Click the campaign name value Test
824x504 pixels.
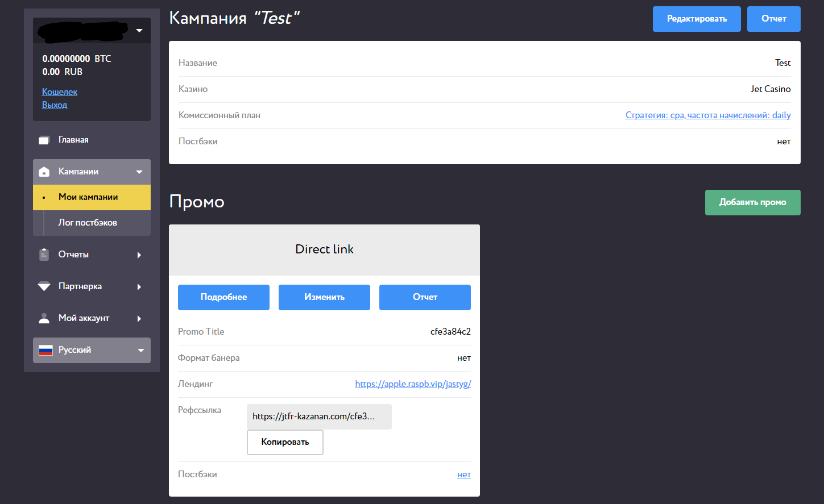pyautogui.click(x=783, y=63)
